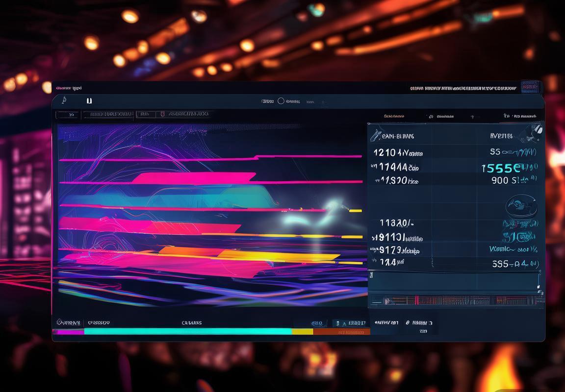This screenshot has height=392, width=565.
Task: Click the icon at the bottom-left status bar
Action: point(61,322)
